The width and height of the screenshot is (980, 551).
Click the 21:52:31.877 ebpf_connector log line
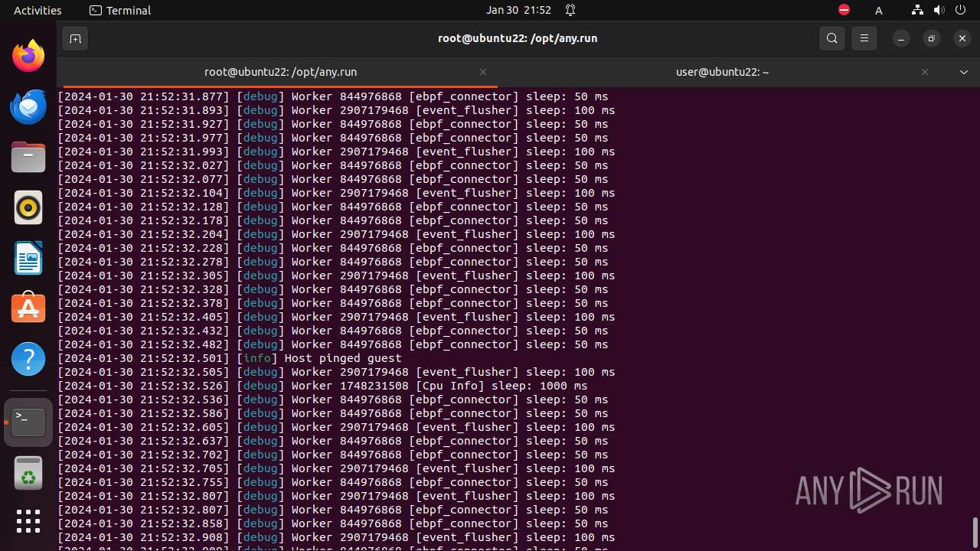coord(333,96)
